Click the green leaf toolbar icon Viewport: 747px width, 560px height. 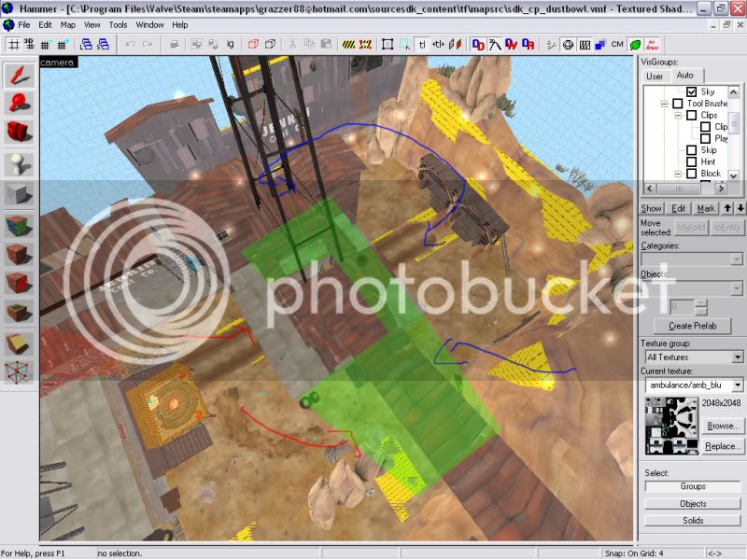635,45
